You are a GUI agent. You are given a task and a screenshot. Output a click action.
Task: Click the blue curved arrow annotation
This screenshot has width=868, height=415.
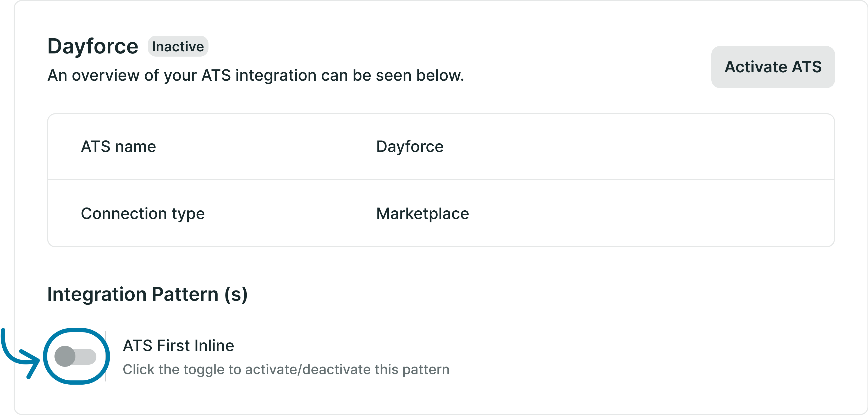[20, 353]
